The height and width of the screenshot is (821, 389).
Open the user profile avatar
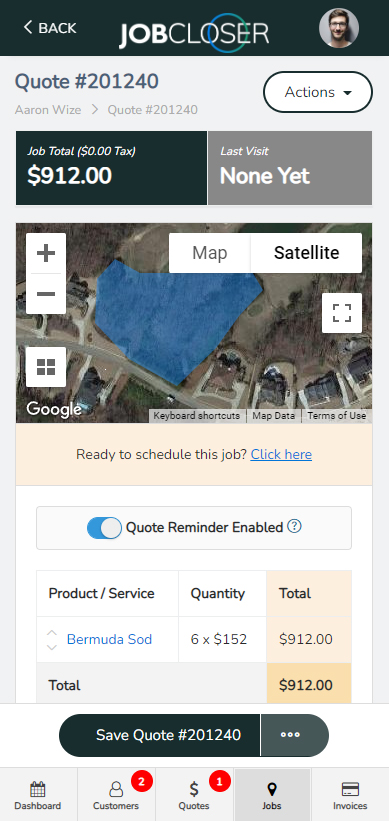tap(339, 28)
